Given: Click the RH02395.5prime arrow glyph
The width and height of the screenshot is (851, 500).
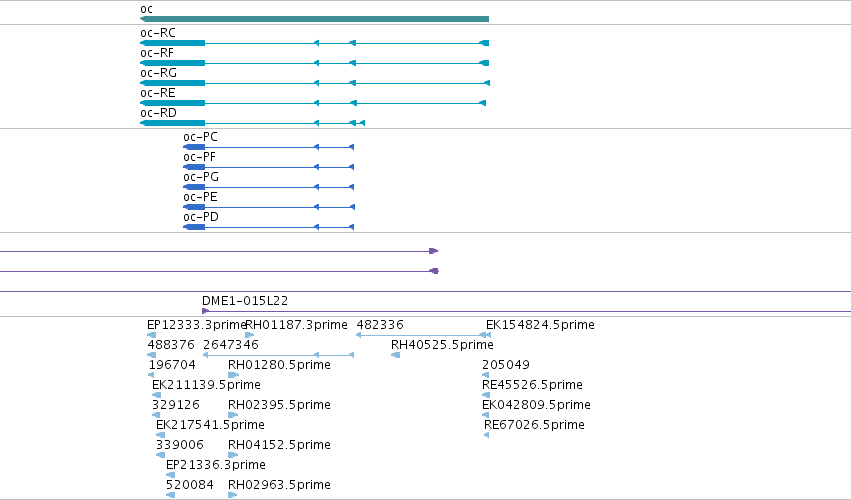Looking at the screenshot, I should coord(233,415).
